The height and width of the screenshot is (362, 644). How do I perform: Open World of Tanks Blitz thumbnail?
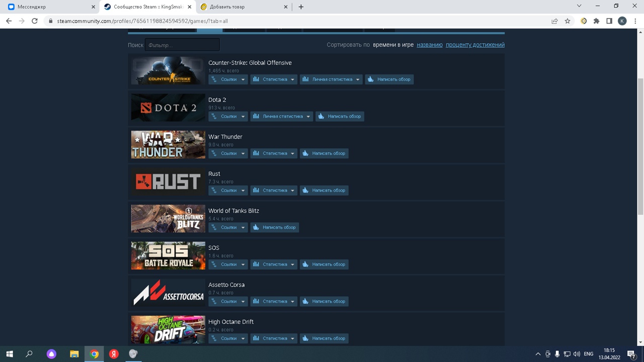tap(168, 219)
